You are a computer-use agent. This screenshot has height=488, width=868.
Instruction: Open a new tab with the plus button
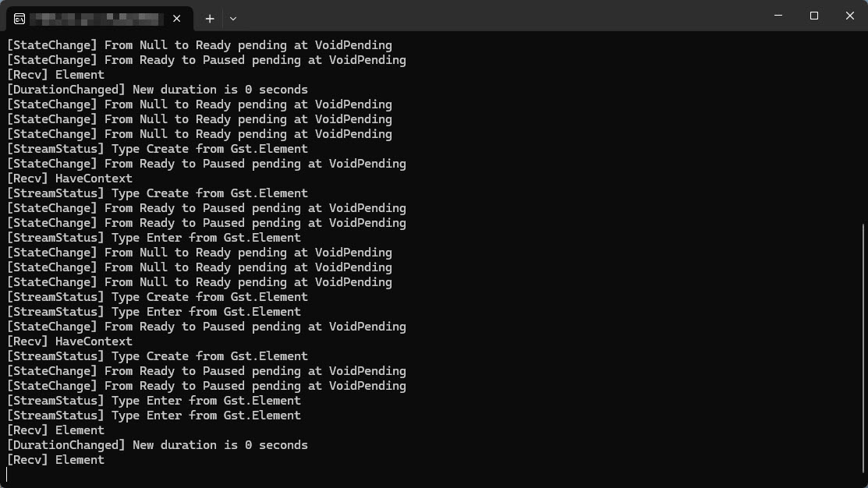point(210,18)
